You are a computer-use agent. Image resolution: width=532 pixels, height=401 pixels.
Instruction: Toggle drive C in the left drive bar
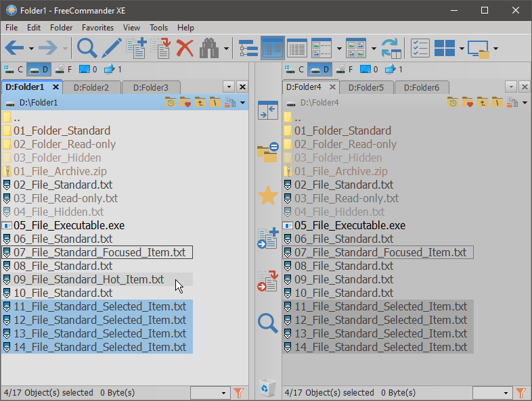pyautogui.click(x=14, y=69)
